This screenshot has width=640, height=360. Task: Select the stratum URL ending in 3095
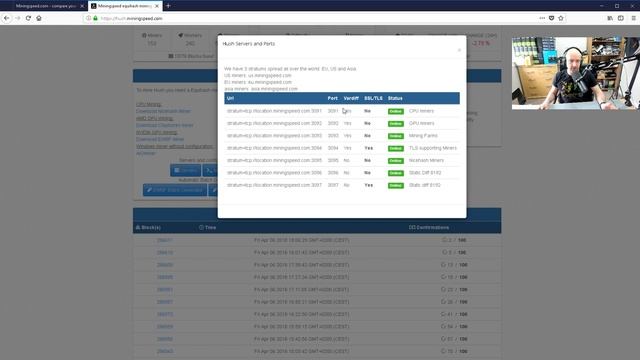(x=274, y=160)
